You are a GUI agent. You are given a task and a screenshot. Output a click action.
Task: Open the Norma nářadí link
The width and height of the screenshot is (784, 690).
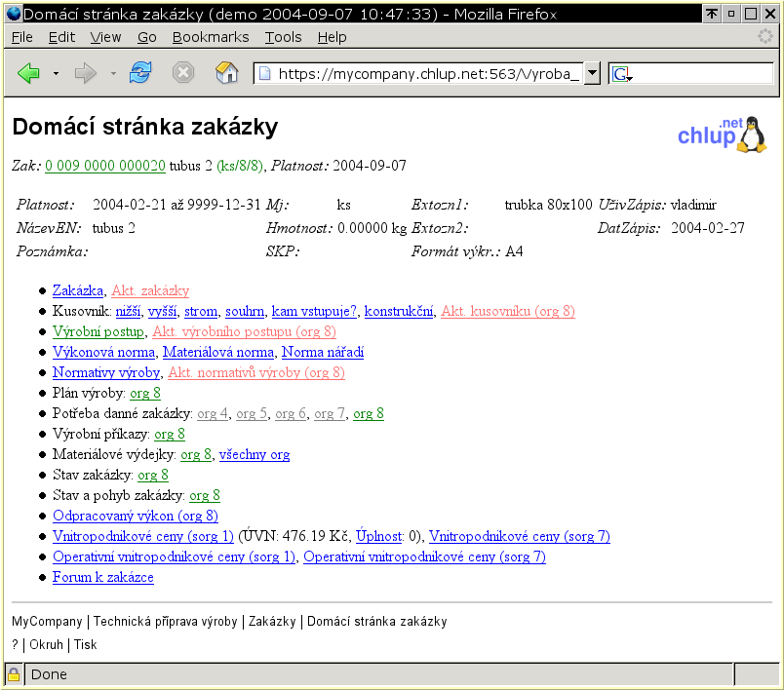[x=323, y=352]
